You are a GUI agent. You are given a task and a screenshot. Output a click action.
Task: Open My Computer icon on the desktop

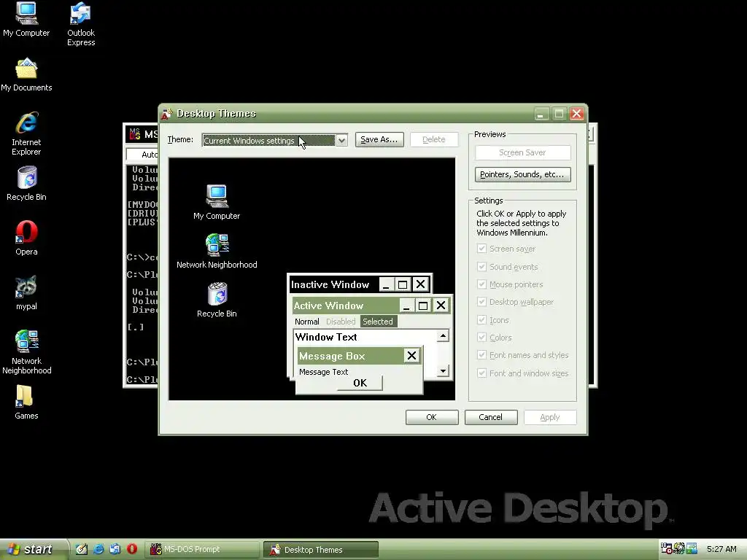point(26,13)
